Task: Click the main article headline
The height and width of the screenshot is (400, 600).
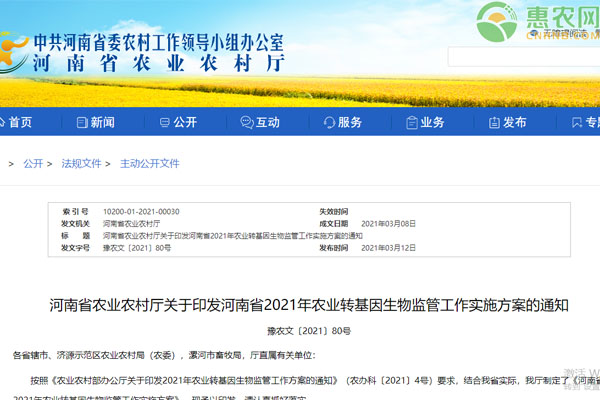Action: pos(309,305)
